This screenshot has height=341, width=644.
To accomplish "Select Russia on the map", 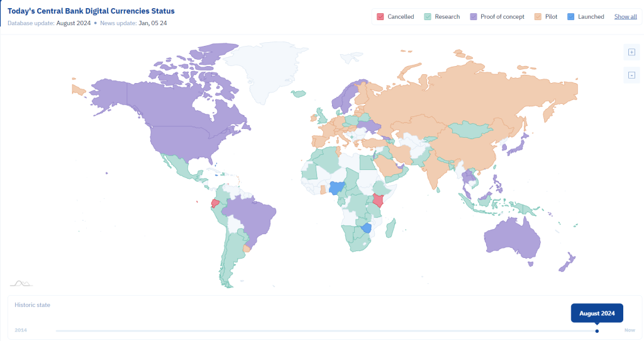I will [472, 94].
